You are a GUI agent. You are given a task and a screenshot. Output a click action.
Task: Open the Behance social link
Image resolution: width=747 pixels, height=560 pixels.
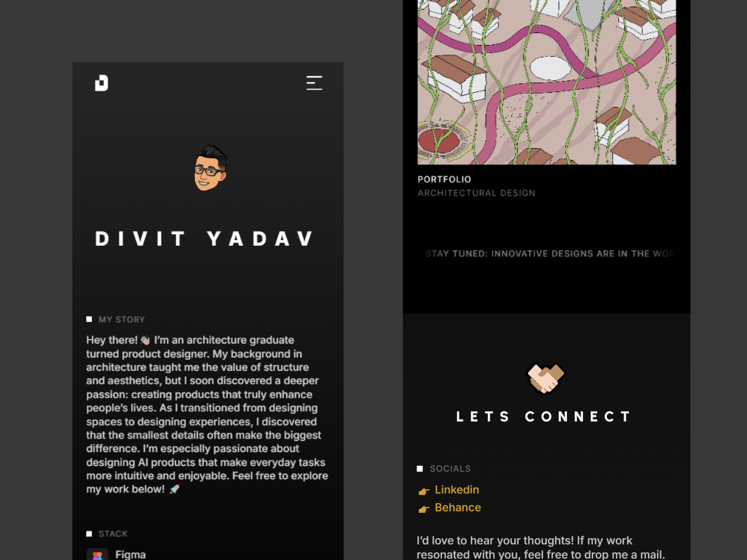[x=458, y=508]
